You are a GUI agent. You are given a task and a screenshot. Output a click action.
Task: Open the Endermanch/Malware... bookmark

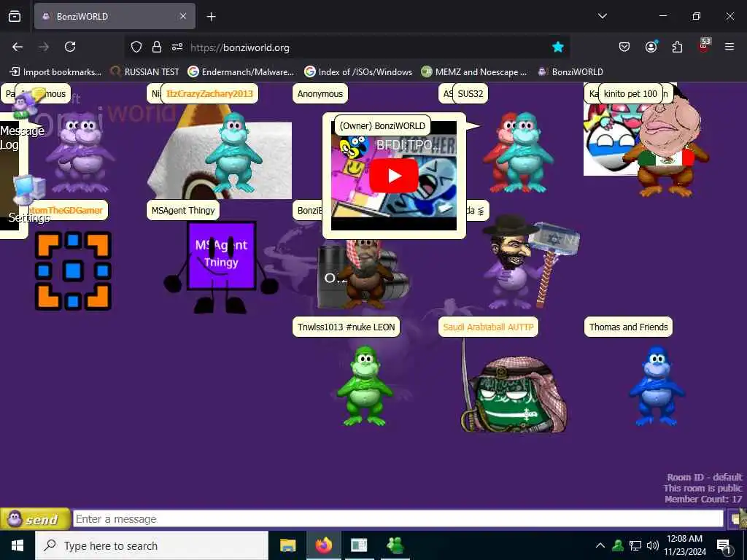[x=241, y=72]
